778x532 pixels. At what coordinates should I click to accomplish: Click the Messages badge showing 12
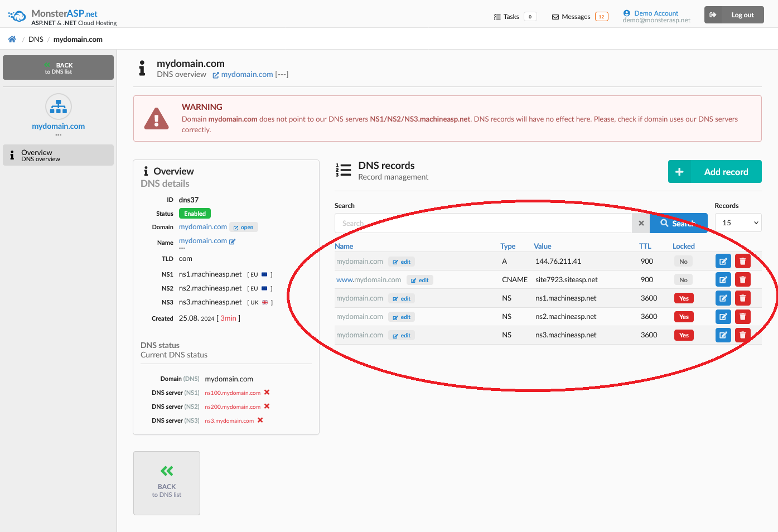(x=601, y=17)
